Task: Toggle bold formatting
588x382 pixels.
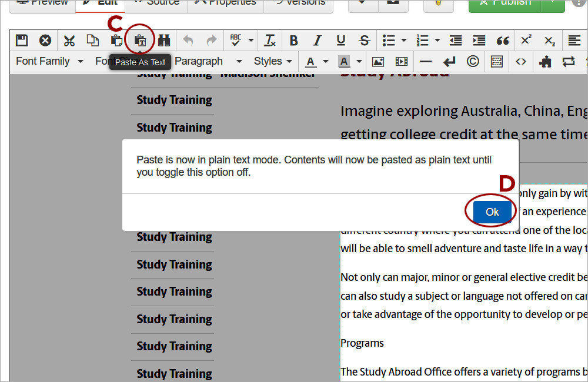Action: tap(293, 40)
